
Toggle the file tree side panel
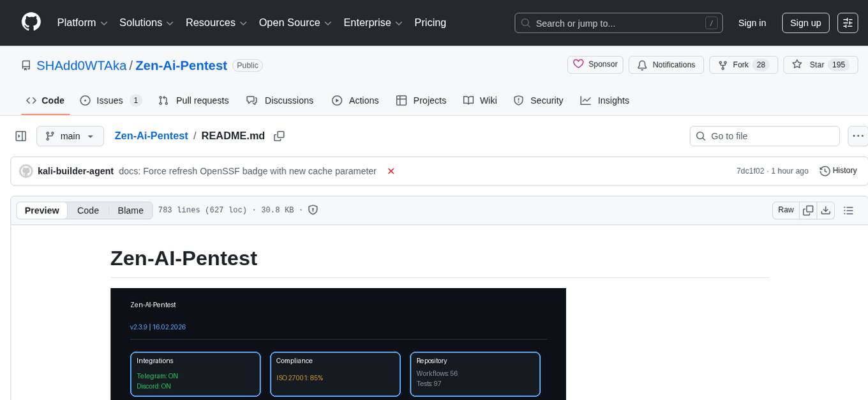coord(20,135)
